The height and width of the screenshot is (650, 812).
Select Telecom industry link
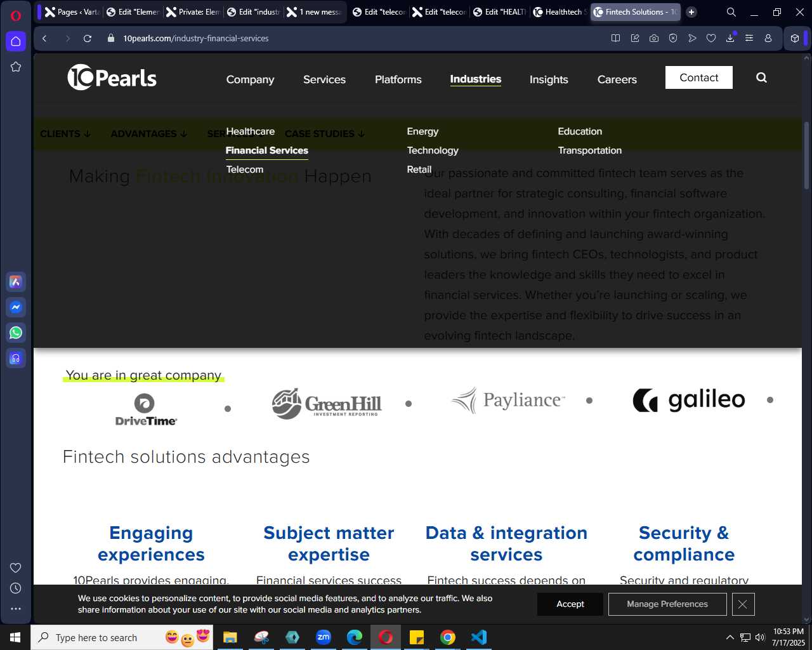245,169
